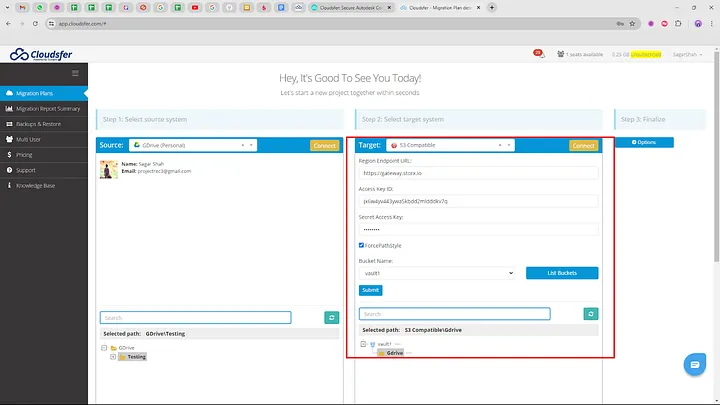Screen dimensions: 720x405
Task: Switch to the YouTube pinned tab
Action: click(195, 8)
